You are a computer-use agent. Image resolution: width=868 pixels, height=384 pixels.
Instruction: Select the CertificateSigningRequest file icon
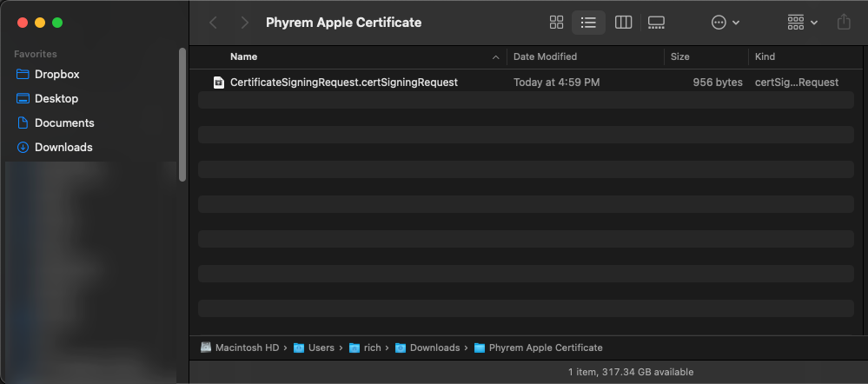(219, 83)
